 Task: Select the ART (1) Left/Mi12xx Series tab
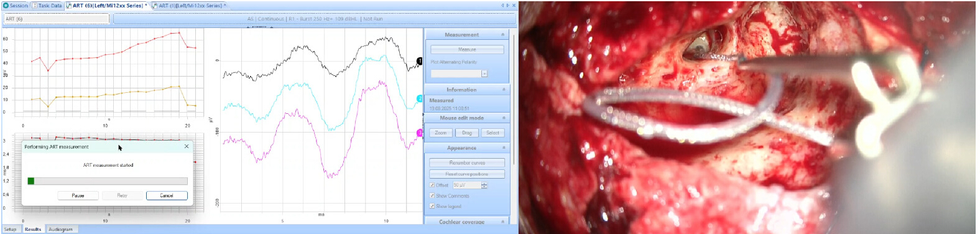[189, 6]
